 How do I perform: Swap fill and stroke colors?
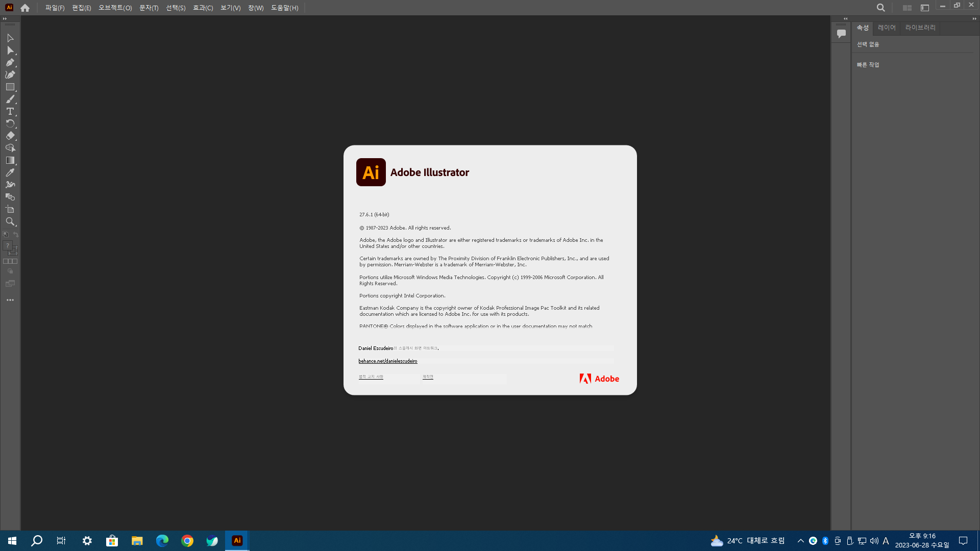(x=16, y=235)
